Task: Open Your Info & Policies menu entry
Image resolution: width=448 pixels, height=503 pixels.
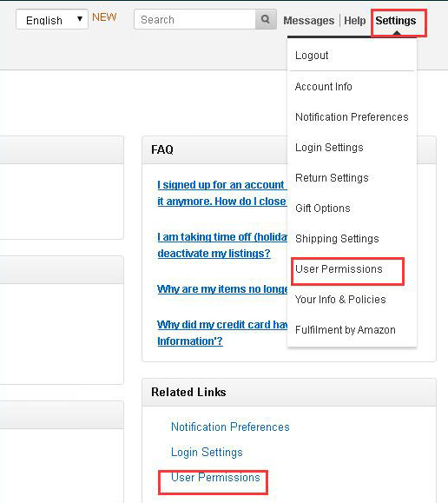Action: pyautogui.click(x=340, y=300)
